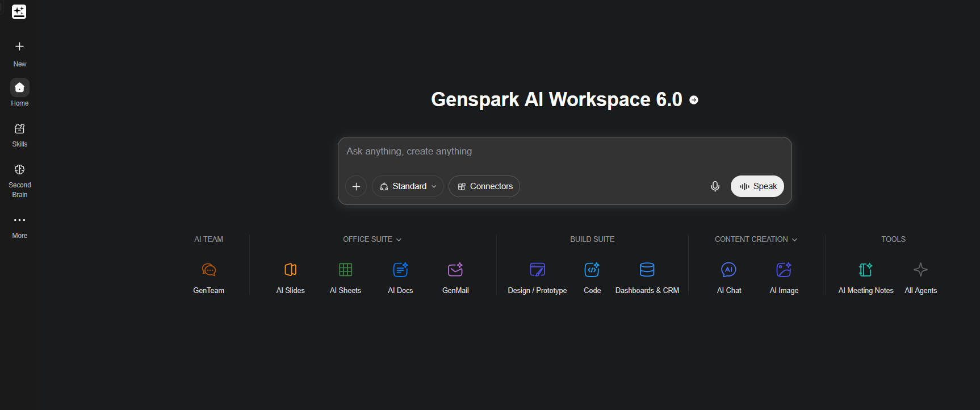Screen dimensions: 980x410
Task: Go to Home in the sidebar
Action: point(19,93)
